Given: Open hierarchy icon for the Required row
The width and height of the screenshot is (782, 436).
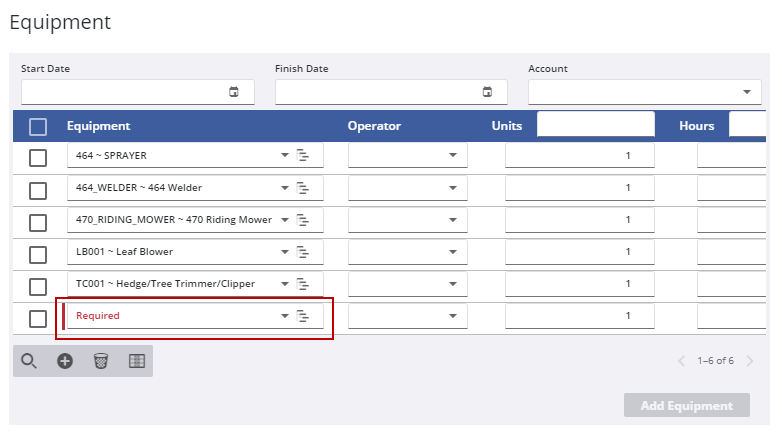Looking at the screenshot, I should [303, 316].
